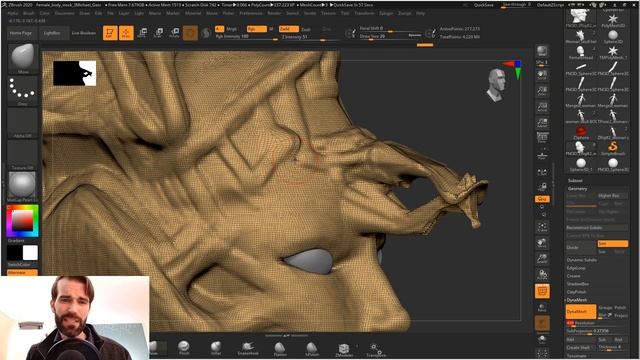Adjust the Rgb Intensity slider

(x=246, y=37)
